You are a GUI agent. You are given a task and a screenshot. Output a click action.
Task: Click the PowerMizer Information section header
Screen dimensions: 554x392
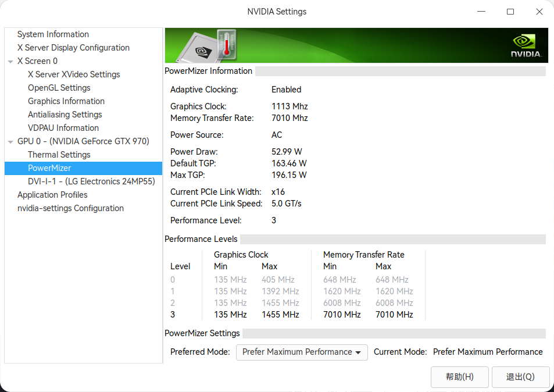209,71
